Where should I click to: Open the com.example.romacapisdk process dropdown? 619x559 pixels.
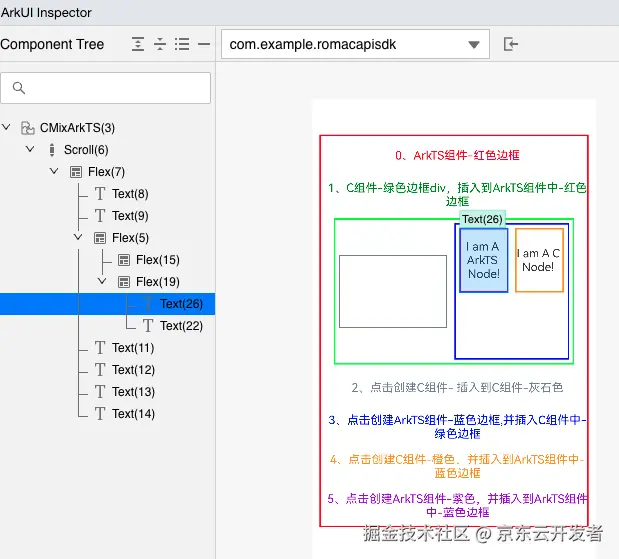tap(355, 44)
